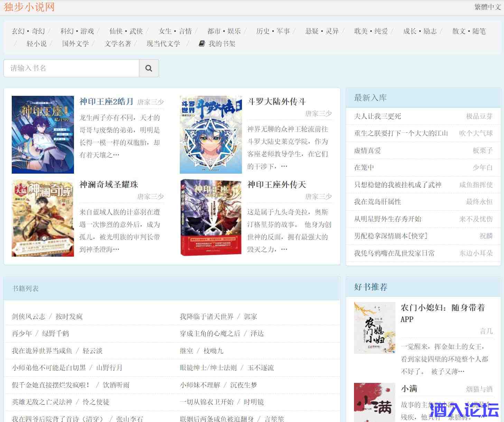Open 一切从锦衣卫开始

(x=207, y=402)
